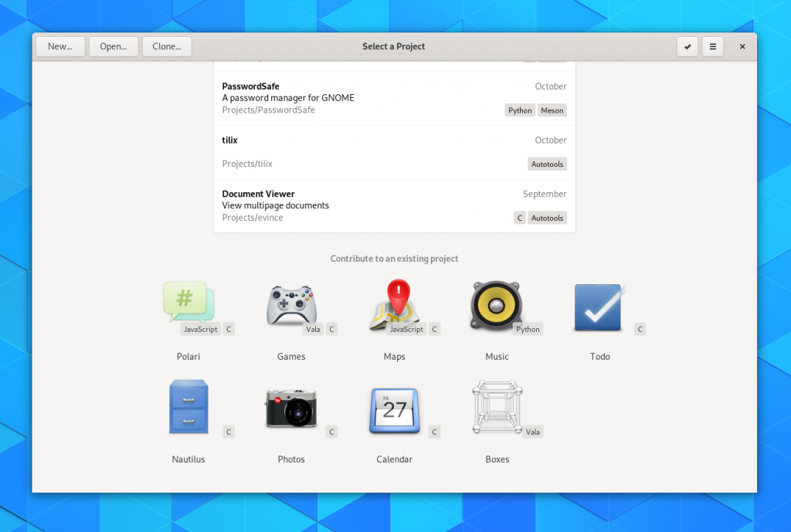The image size is (791, 532).
Task: Click the Vala tag beside Boxes
Action: (x=533, y=432)
